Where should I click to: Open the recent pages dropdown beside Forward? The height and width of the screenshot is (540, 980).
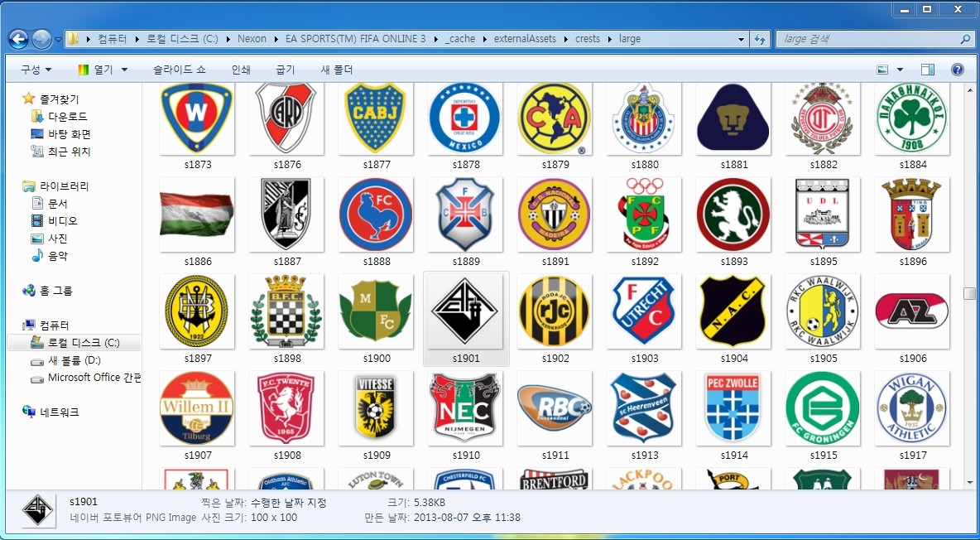point(58,40)
